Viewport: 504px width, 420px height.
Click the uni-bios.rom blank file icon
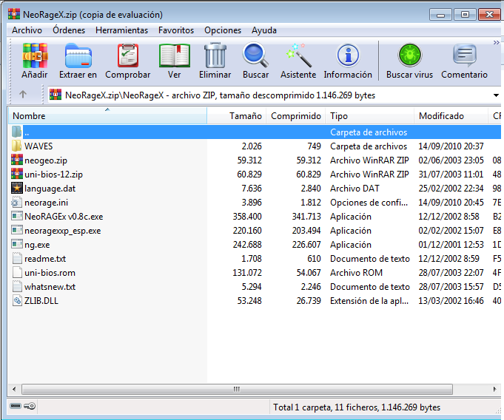pos(17,273)
